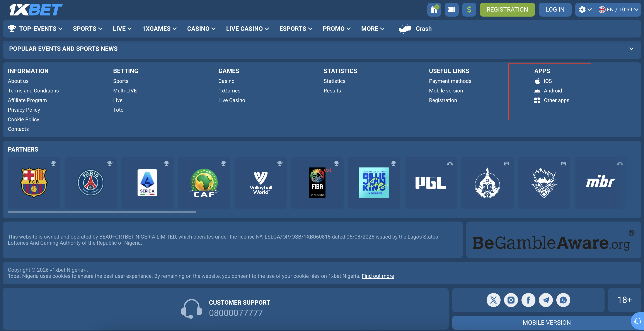Select the Serie A partner logo

[x=147, y=183]
